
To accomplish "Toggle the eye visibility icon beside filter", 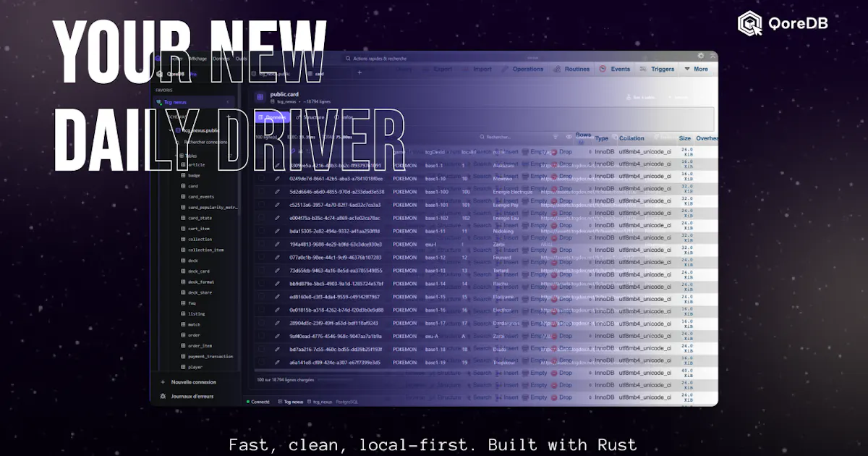I will click(569, 136).
